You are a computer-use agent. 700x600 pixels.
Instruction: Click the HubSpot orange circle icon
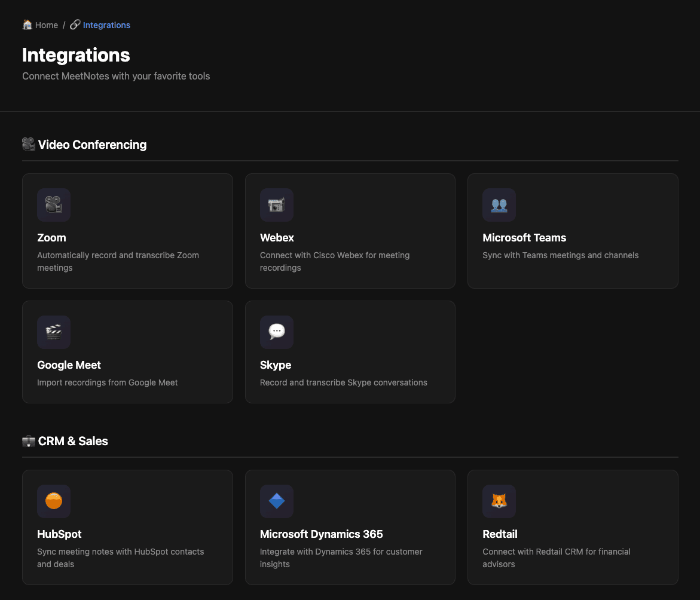(x=54, y=501)
